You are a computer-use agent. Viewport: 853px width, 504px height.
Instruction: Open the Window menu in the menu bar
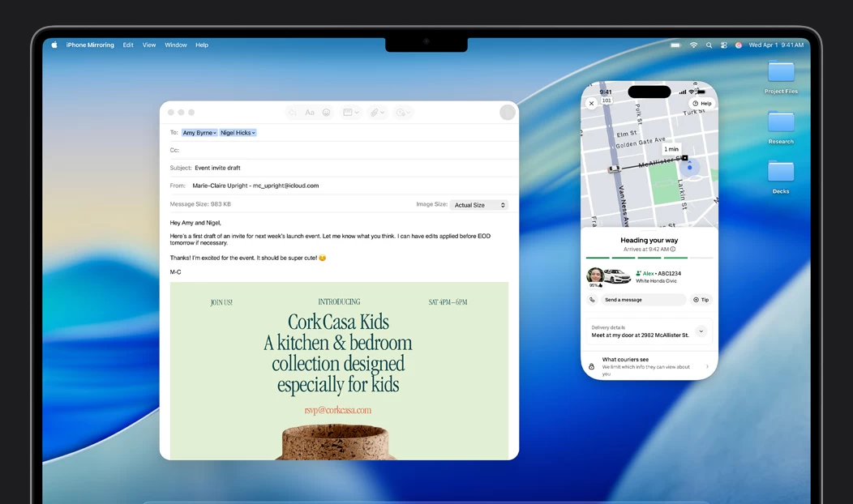click(x=176, y=45)
